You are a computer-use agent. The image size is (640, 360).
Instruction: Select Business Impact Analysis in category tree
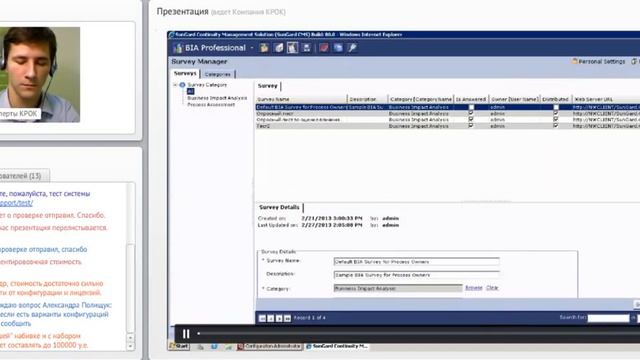pos(217,98)
